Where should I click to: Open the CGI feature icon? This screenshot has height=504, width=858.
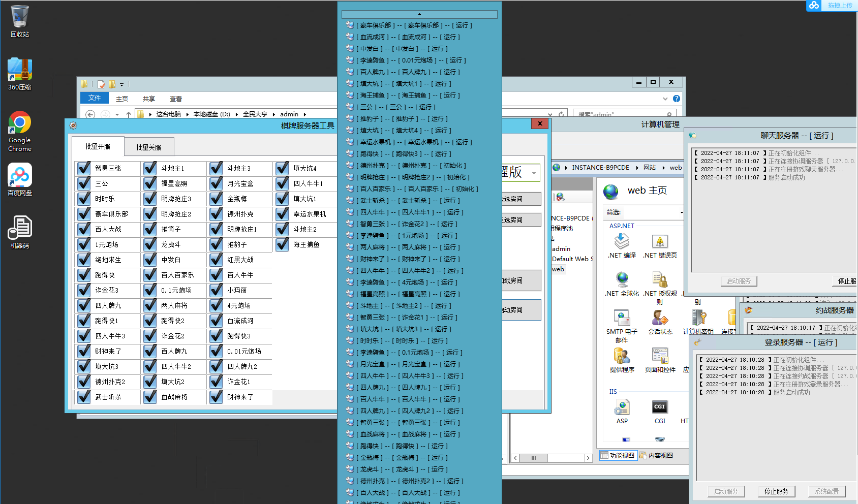pyautogui.click(x=660, y=407)
